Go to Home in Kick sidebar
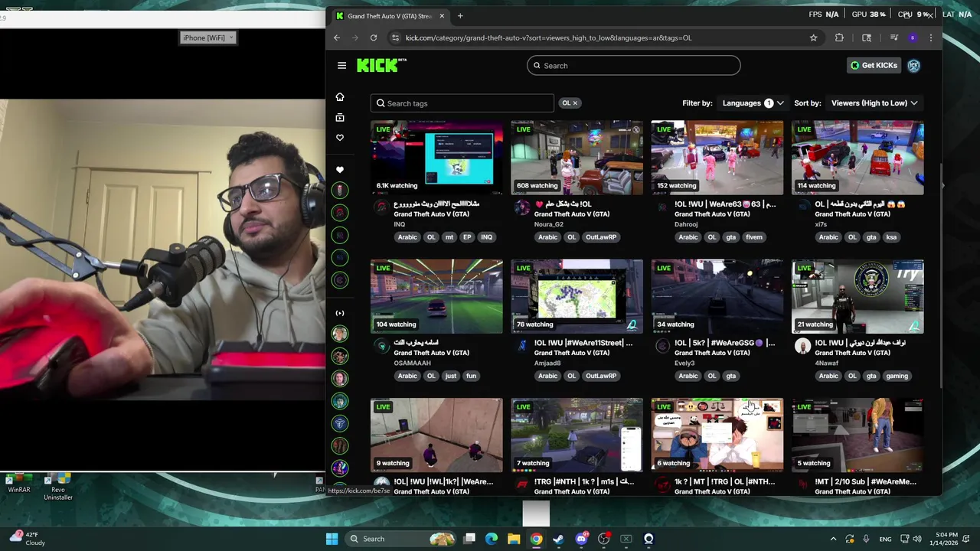 click(340, 97)
